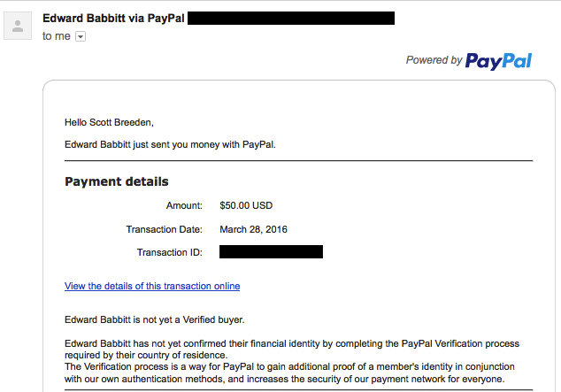
Task: Click the 'Transaction ID:' field label
Action: click(x=170, y=252)
